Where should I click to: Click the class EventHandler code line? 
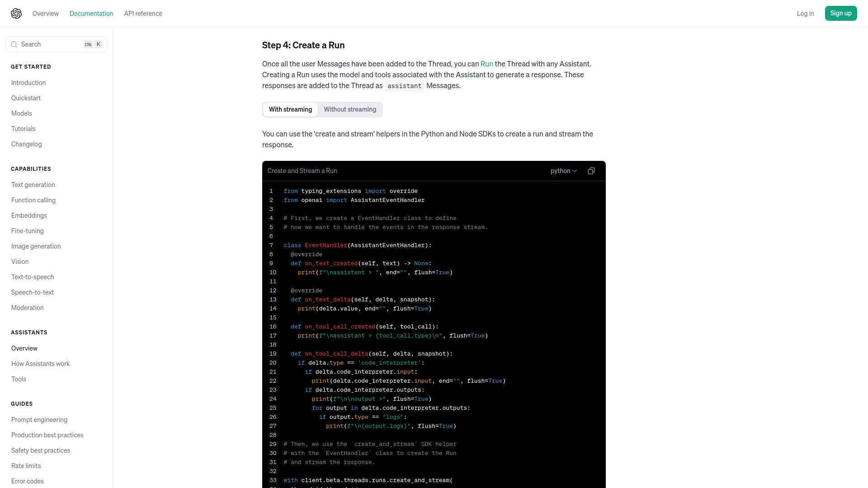tap(358, 245)
